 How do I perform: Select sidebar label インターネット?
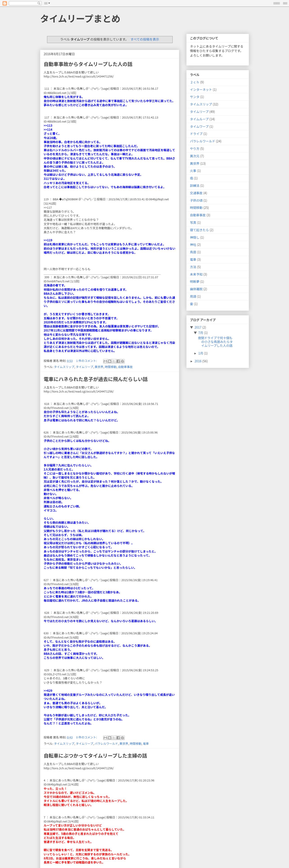[x=201, y=90]
